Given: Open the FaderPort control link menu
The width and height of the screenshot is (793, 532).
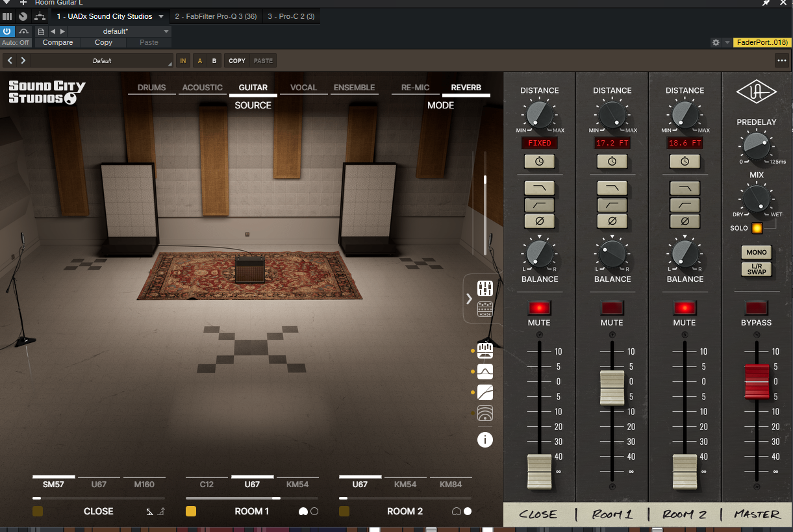Looking at the screenshot, I should [762, 42].
